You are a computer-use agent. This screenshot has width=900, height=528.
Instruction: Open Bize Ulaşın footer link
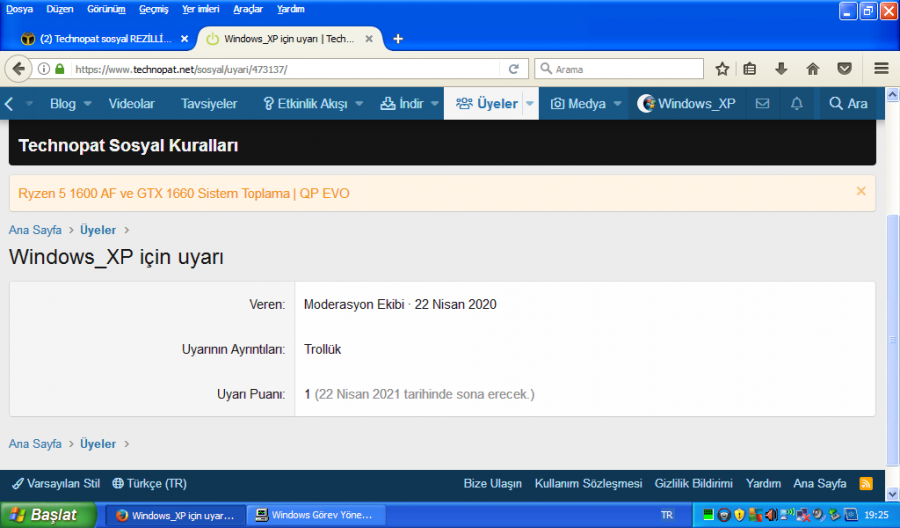coord(492,484)
